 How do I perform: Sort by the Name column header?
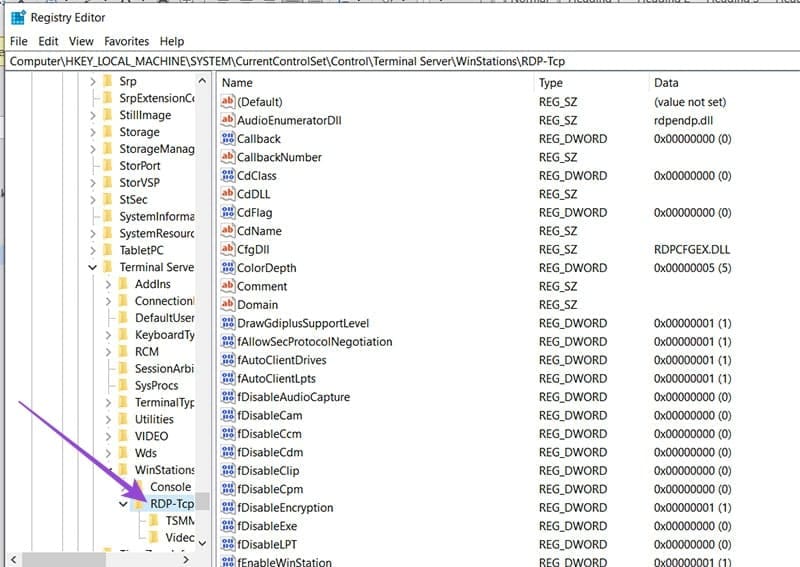[377, 83]
